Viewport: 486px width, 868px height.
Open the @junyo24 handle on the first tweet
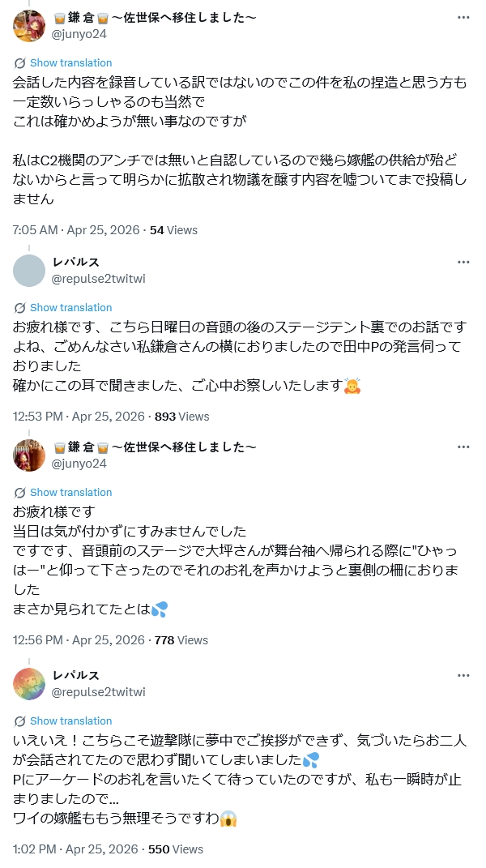point(79,34)
